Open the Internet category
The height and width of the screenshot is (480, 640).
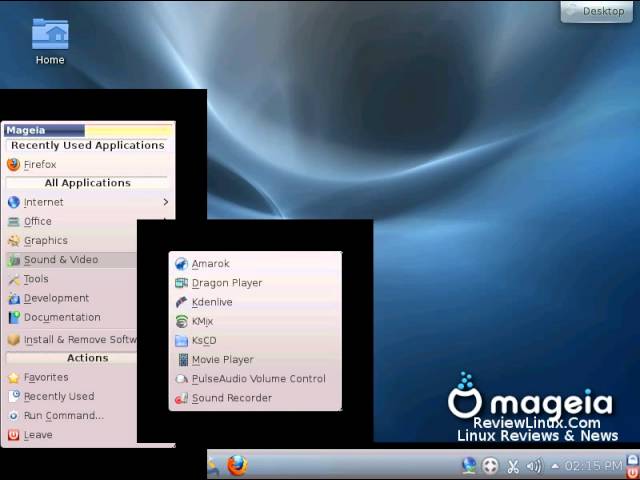[x=88, y=202]
